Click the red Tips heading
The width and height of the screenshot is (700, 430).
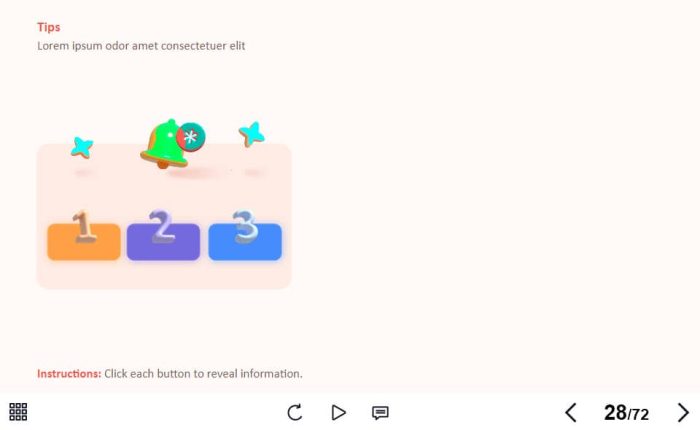click(x=49, y=27)
